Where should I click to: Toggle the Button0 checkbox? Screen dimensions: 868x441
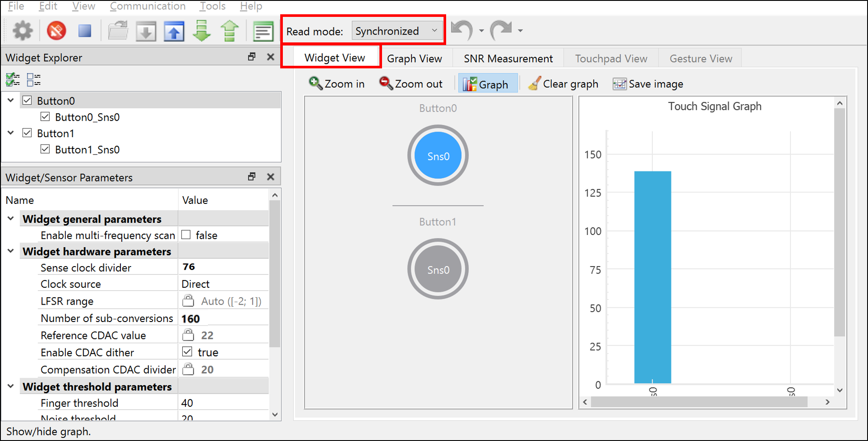click(x=27, y=100)
